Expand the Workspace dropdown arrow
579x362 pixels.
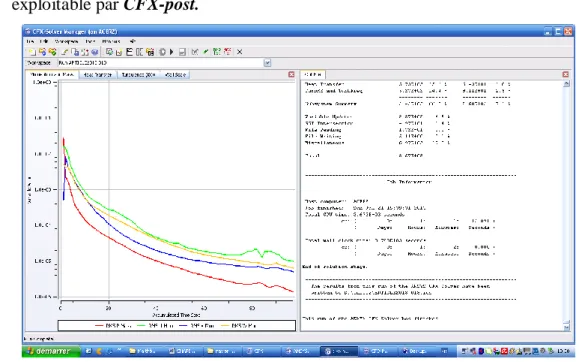(267, 63)
